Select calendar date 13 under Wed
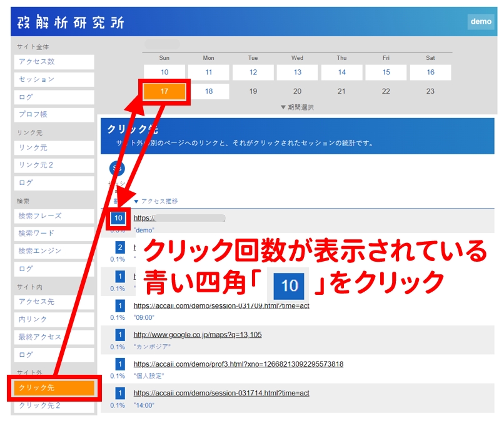Screen dimensions: 504x421 pos(297,72)
